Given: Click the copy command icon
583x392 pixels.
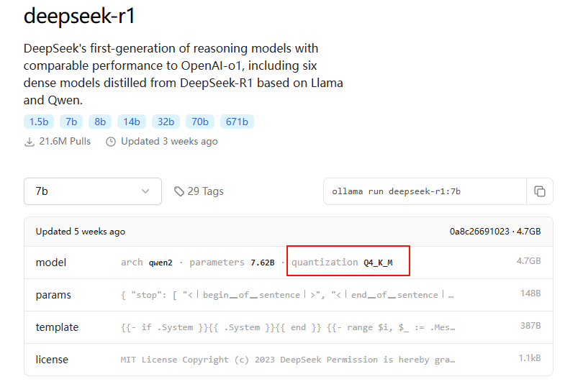Looking at the screenshot, I should pos(539,191).
